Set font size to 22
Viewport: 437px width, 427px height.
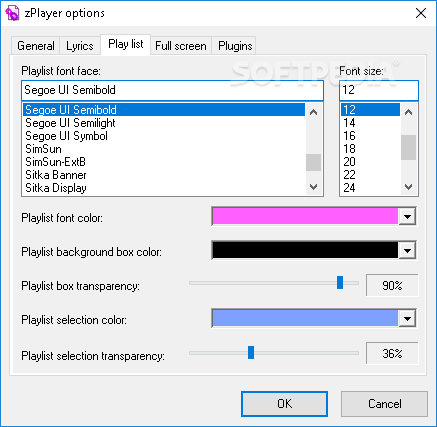coord(370,175)
